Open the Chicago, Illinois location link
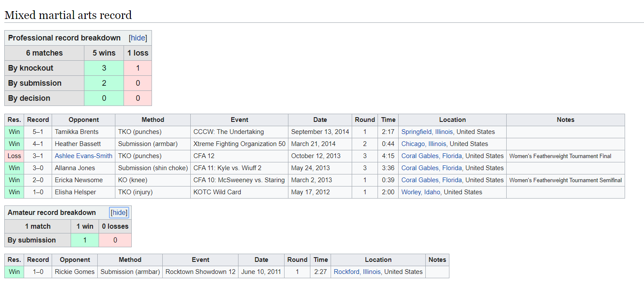The width and height of the screenshot is (644, 286). click(424, 144)
